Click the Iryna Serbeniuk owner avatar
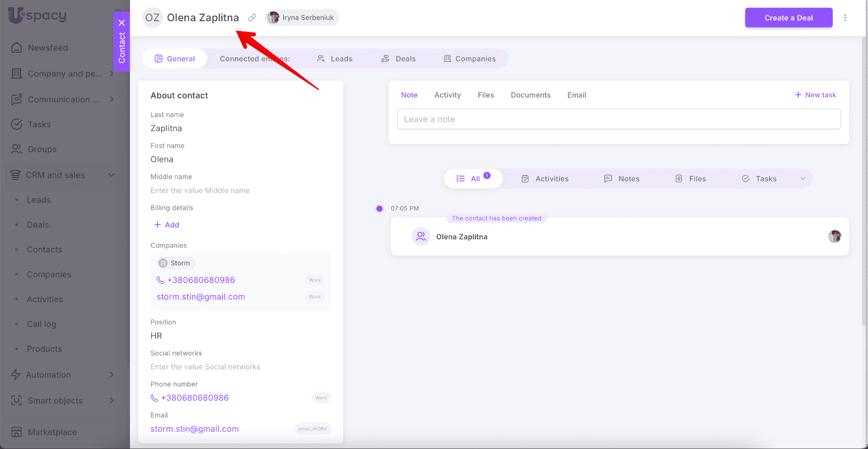The width and height of the screenshot is (868, 449). 273,18
